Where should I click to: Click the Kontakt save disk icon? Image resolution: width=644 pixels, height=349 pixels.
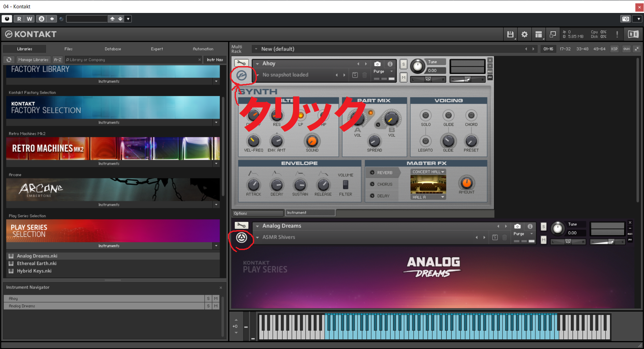tap(510, 34)
